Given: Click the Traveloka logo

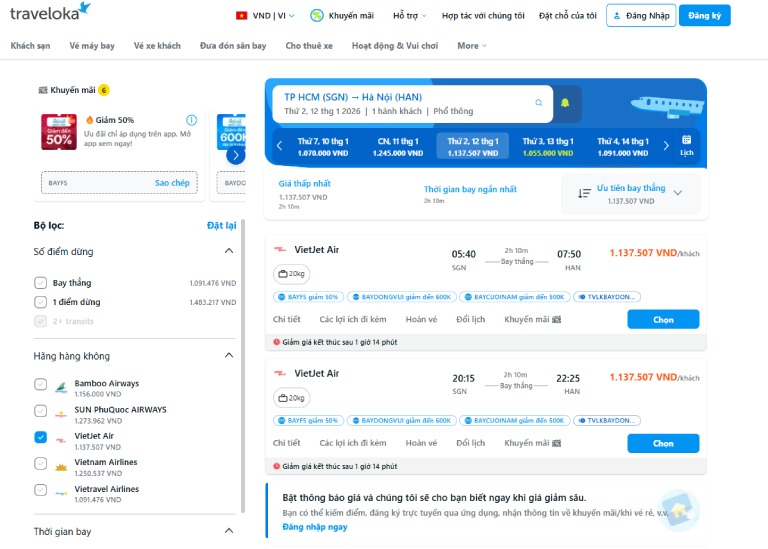Looking at the screenshot, I should [x=50, y=12].
